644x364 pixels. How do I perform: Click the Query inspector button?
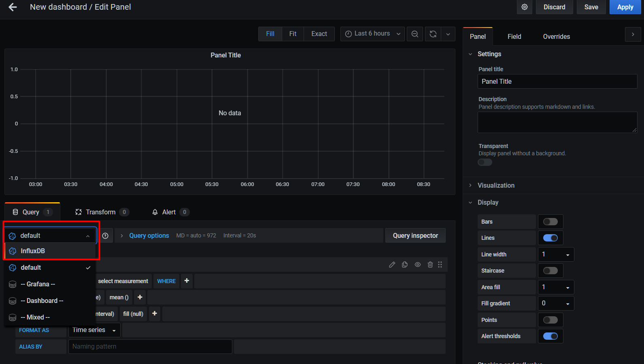pyautogui.click(x=415, y=235)
